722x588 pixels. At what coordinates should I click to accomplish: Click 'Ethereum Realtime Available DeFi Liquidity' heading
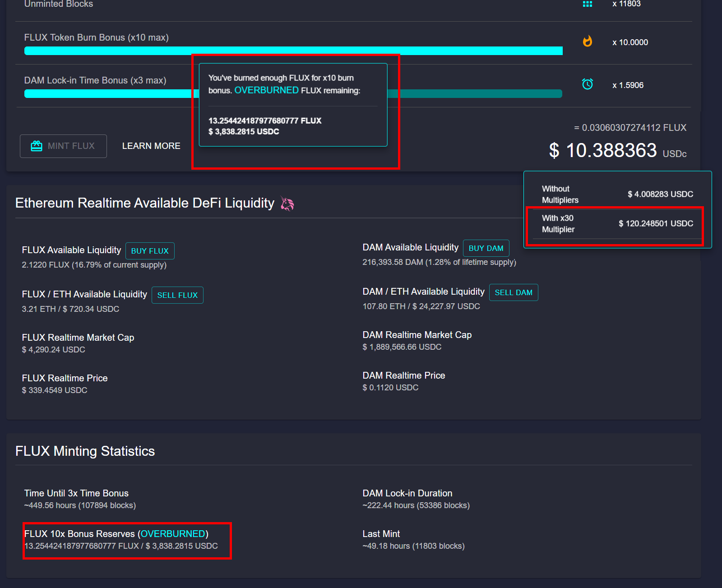(x=145, y=203)
